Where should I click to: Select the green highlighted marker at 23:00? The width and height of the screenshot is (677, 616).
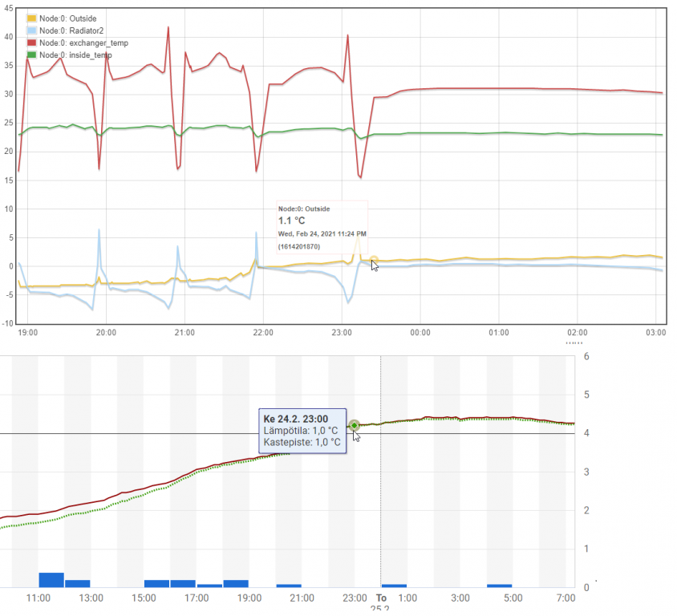click(x=354, y=425)
